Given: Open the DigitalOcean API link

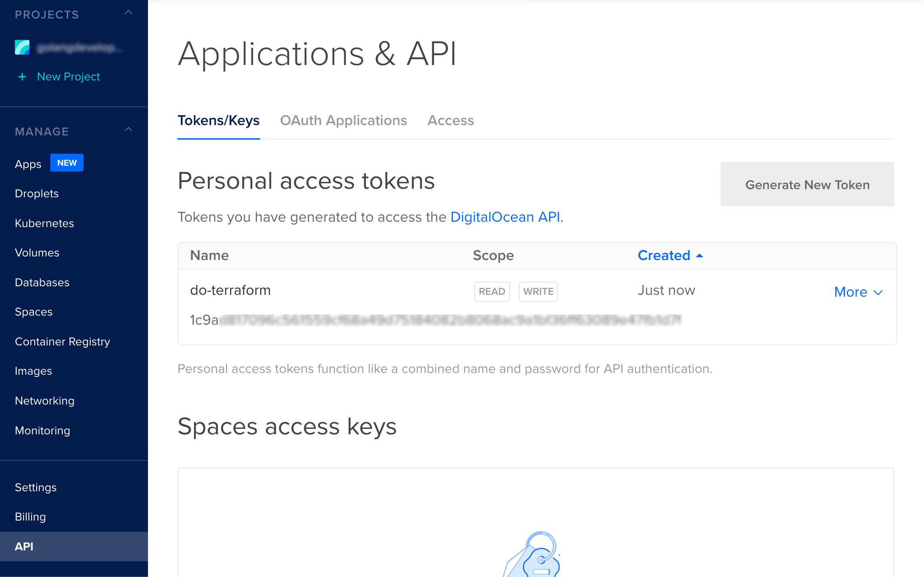Looking at the screenshot, I should click(x=507, y=217).
